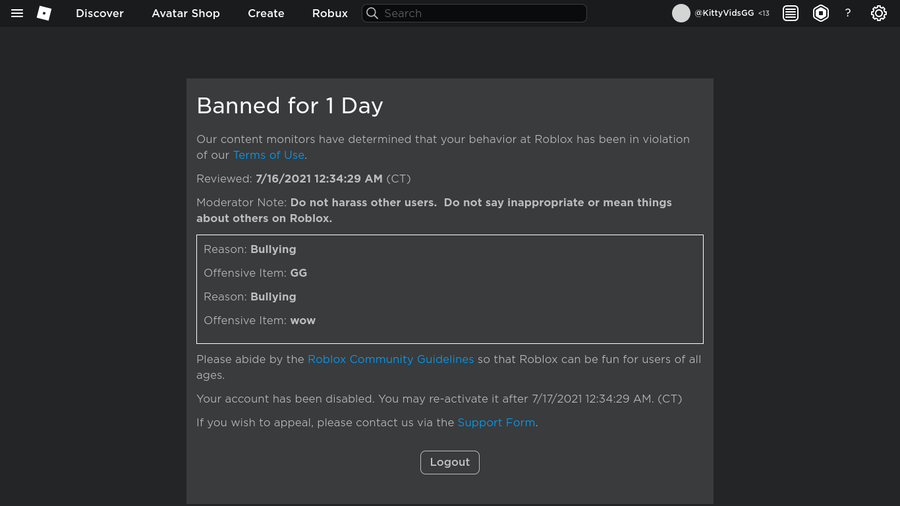The height and width of the screenshot is (506, 900).
Task: Click the <13 age label
Action: 764,13
